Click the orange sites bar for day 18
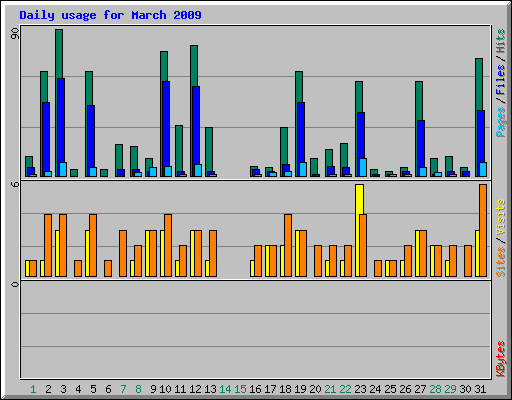This screenshot has height=400, width=512. pos(288,245)
